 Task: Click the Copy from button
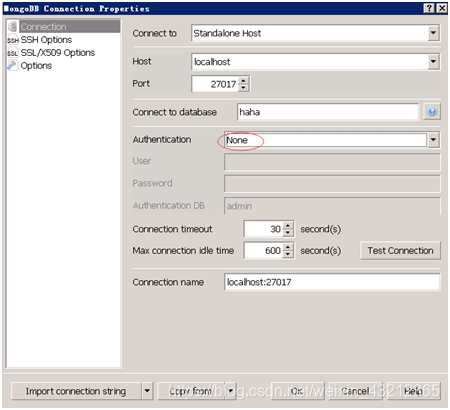pyautogui.click(x=191, y=391)
